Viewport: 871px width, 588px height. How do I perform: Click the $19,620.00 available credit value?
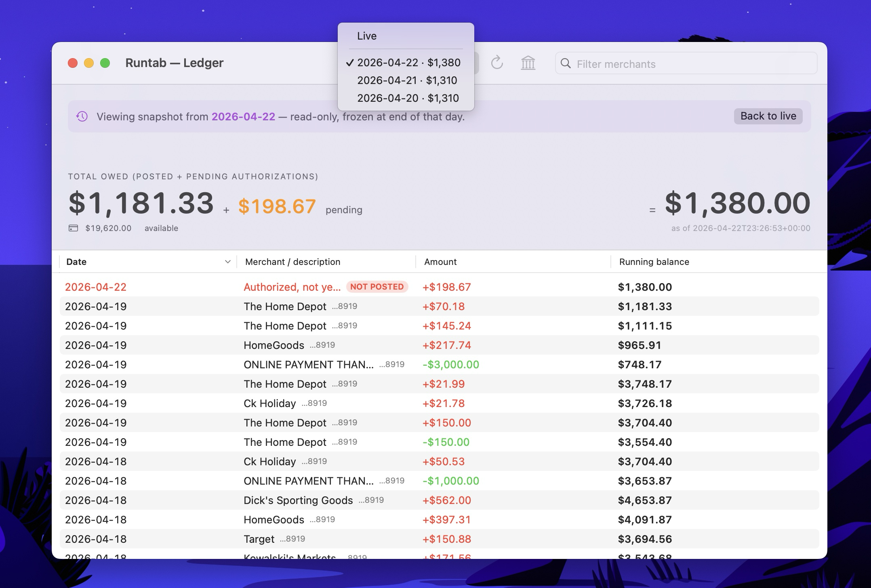(x=108, y=228)
